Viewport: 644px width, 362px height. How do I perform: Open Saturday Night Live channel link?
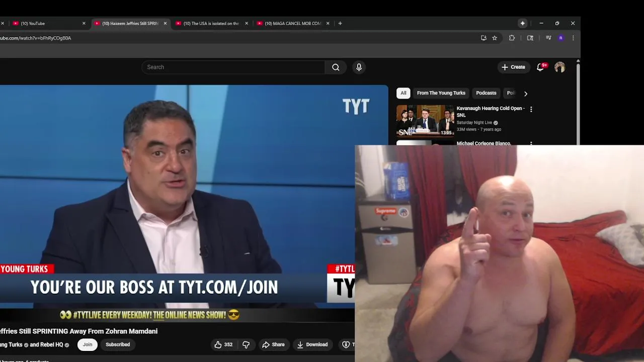coord(474,123)
